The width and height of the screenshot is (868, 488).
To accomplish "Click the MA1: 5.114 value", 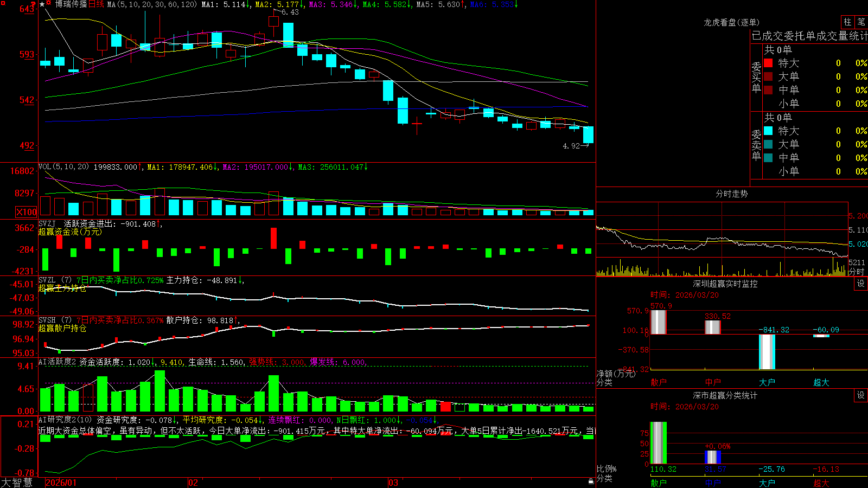I will (225, 4).
